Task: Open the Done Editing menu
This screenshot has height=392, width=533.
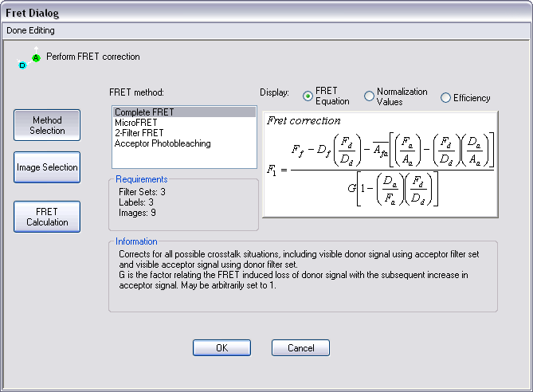Action: (x=30, y=30)
